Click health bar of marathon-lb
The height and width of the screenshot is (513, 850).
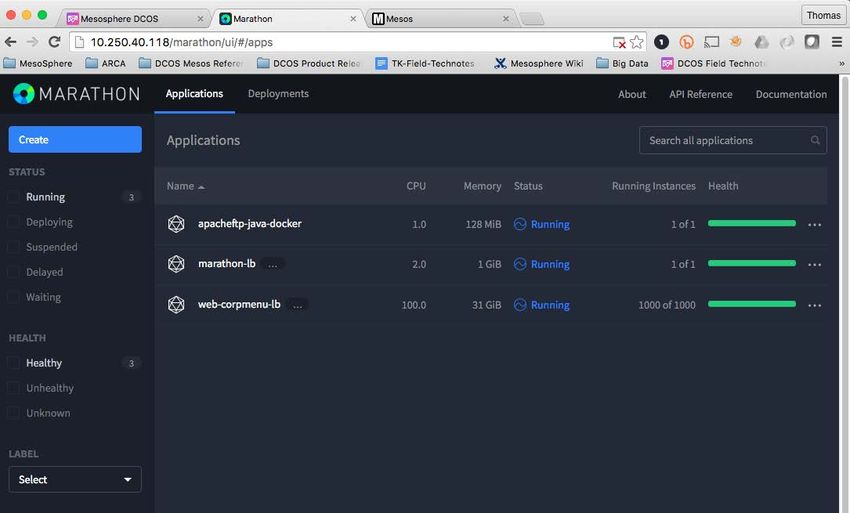[x=752, y=264]
